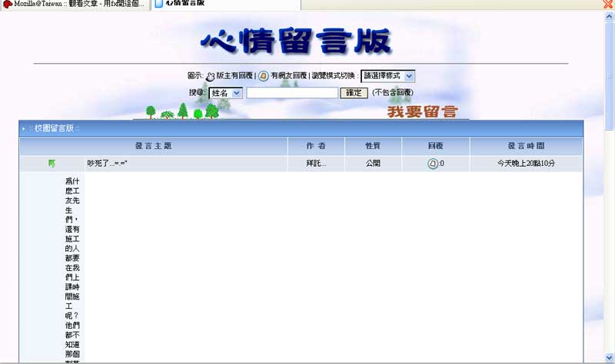This screenshot has height=364, width=615.
Task: Close the browser tab with red X
Action: [x=608, y=5]
